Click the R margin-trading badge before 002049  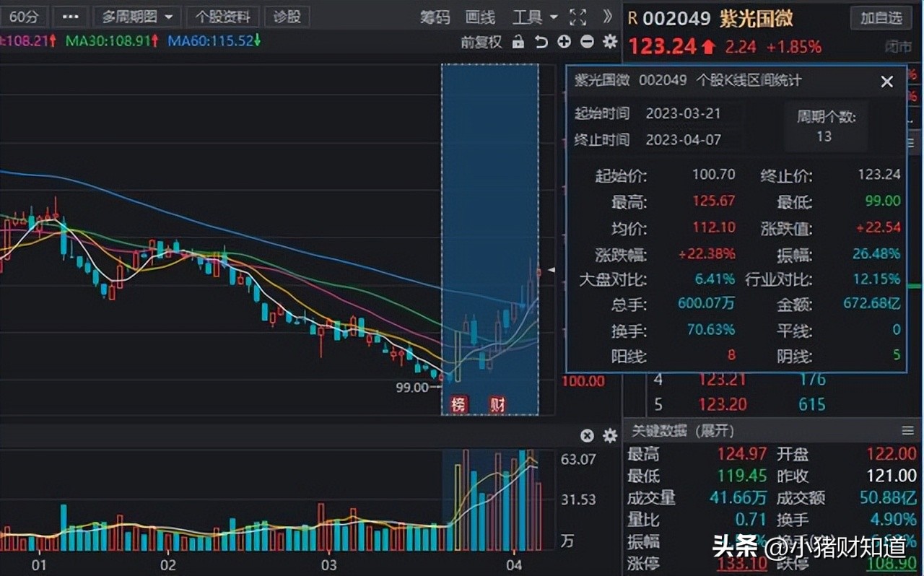[632, 18]
